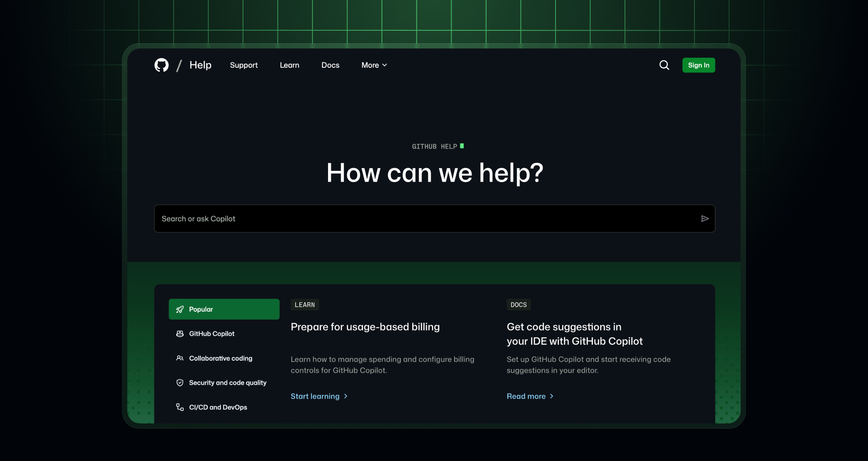This screenshot has width=868, height=461.
Task: Click the GitHub Octocat logo
Action: point(161,65)
